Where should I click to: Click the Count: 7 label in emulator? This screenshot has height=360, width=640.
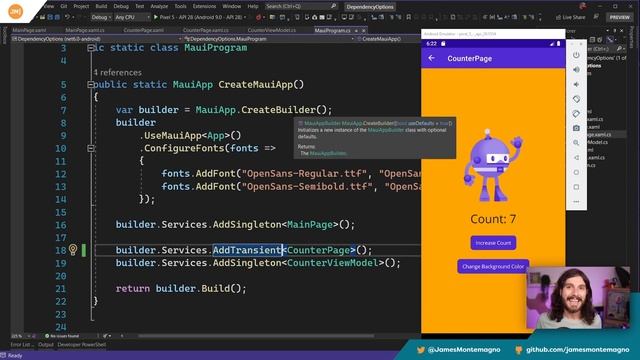point(493,219)
